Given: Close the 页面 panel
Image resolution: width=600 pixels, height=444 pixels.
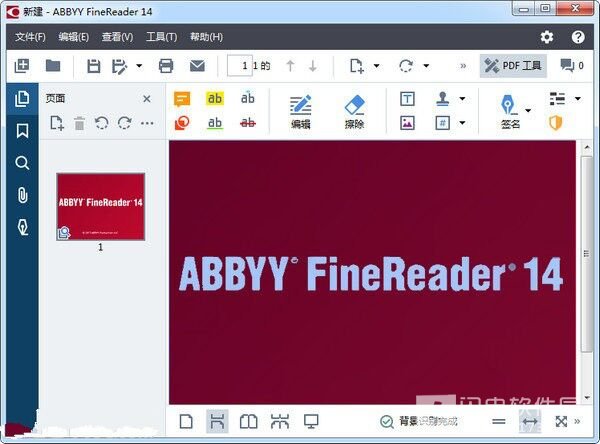Looking at the screenshot, I should [147, 99].
